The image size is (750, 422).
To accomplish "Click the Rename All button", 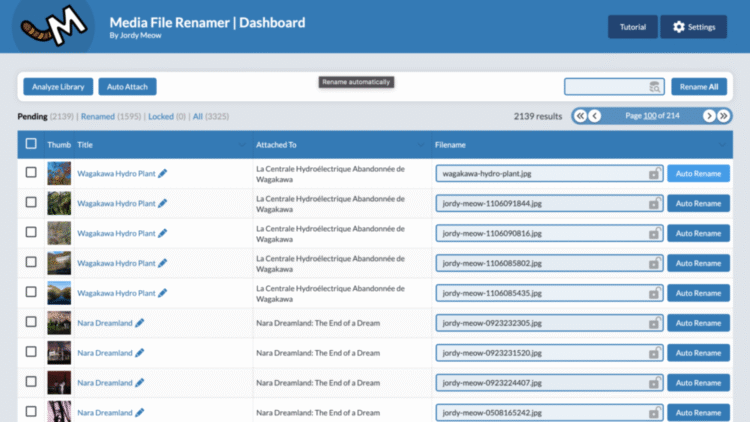I will [699, 87].
